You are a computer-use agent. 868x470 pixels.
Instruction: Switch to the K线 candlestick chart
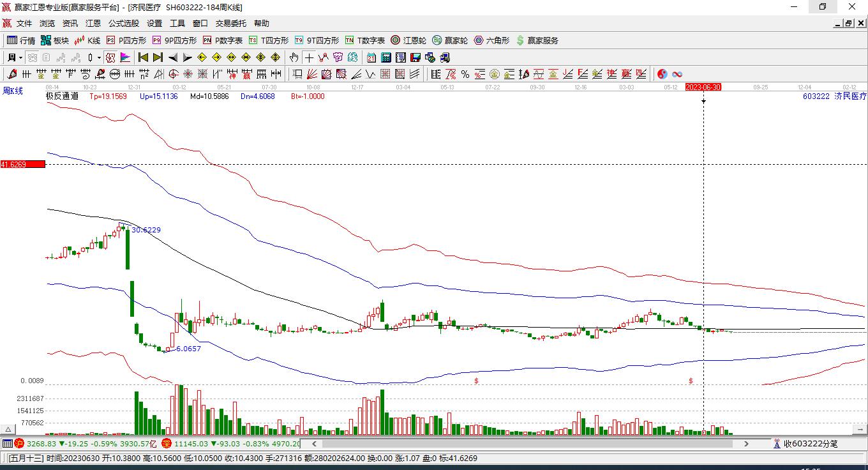coord(87,40)
